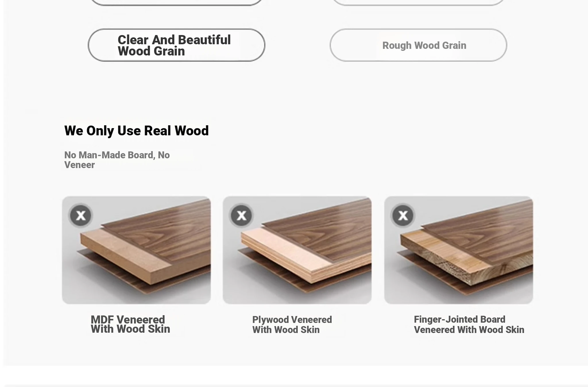Viewport: 588px width, 387px height.
Task: Open the MDF veneered board picture
Action: pyautogui.click(x=136, y=250)
